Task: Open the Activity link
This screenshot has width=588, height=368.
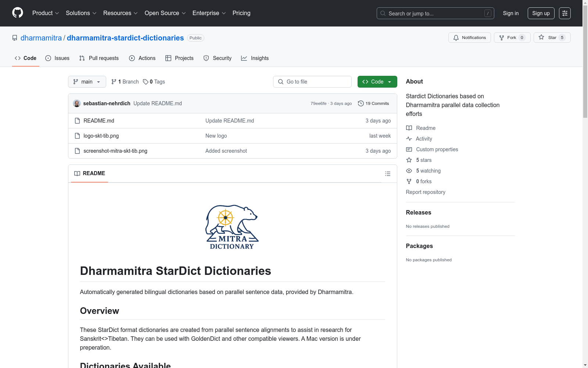Action: tap(419, 139)
